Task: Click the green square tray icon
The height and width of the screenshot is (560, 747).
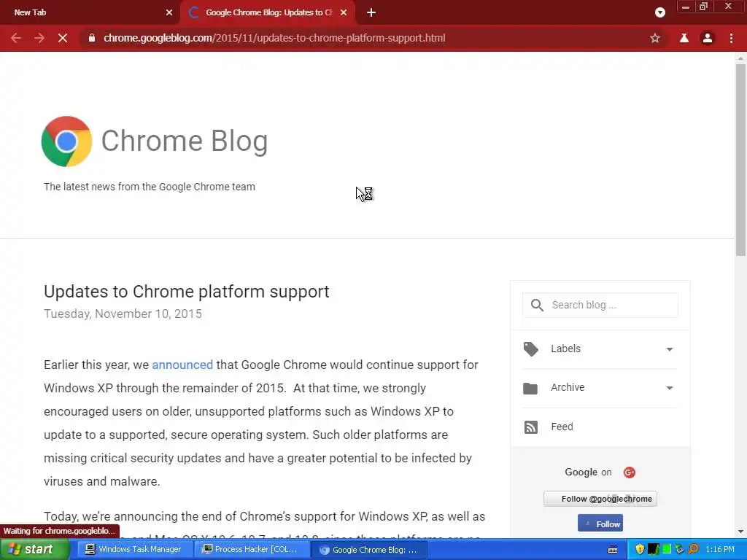Action: click(x=667, y=550)
